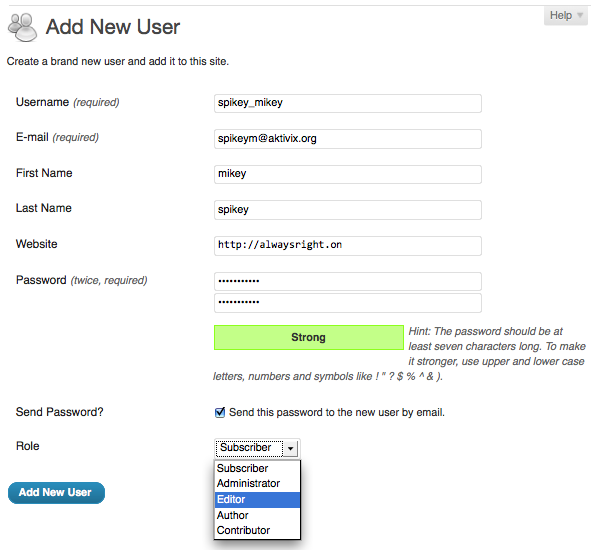Click the first Password field

pyautogui.click(x=347, y=281)
